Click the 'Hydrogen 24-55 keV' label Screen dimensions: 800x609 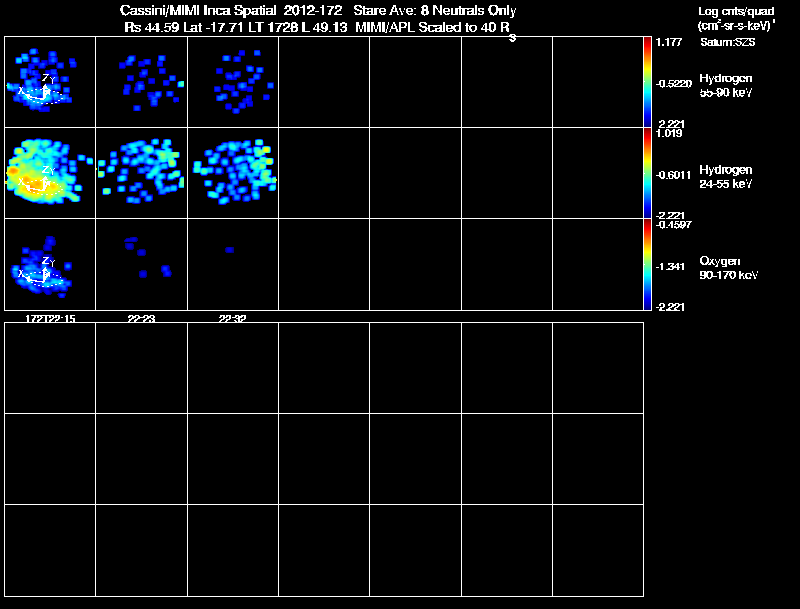click(x=726, y=176)
